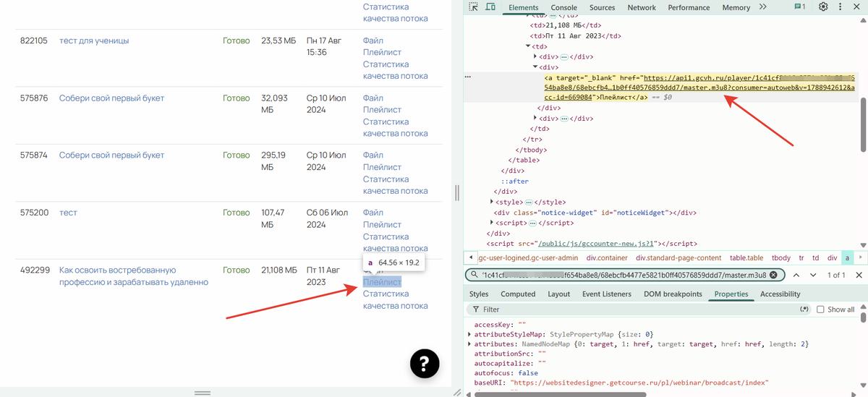Select the notice-widget div node
The width and height of the screenshot is (868, 397).
click(x=595, y=213)
